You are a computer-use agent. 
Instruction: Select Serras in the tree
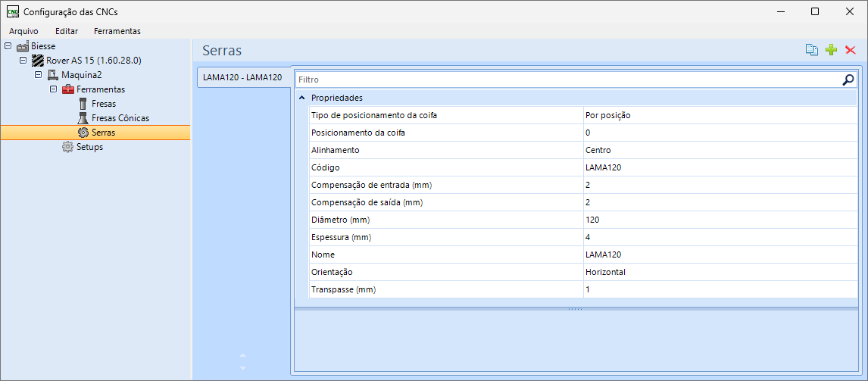tap(104, 133)
